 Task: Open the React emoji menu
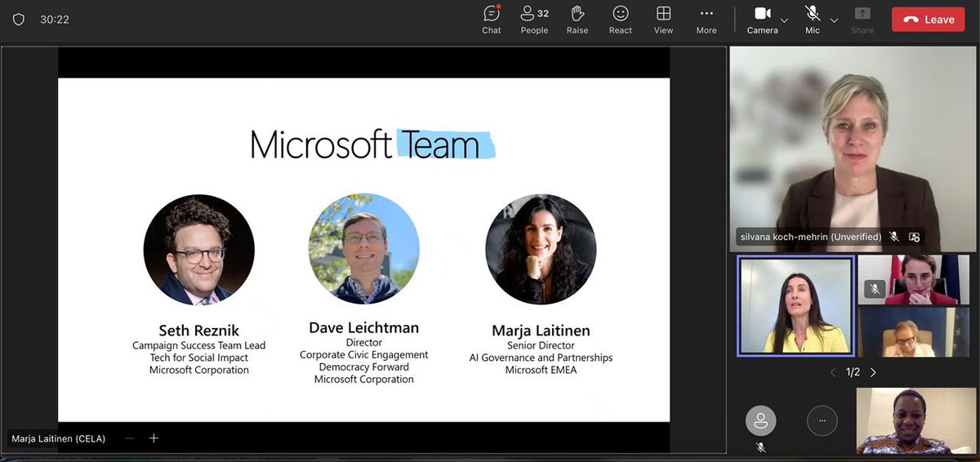621,20
